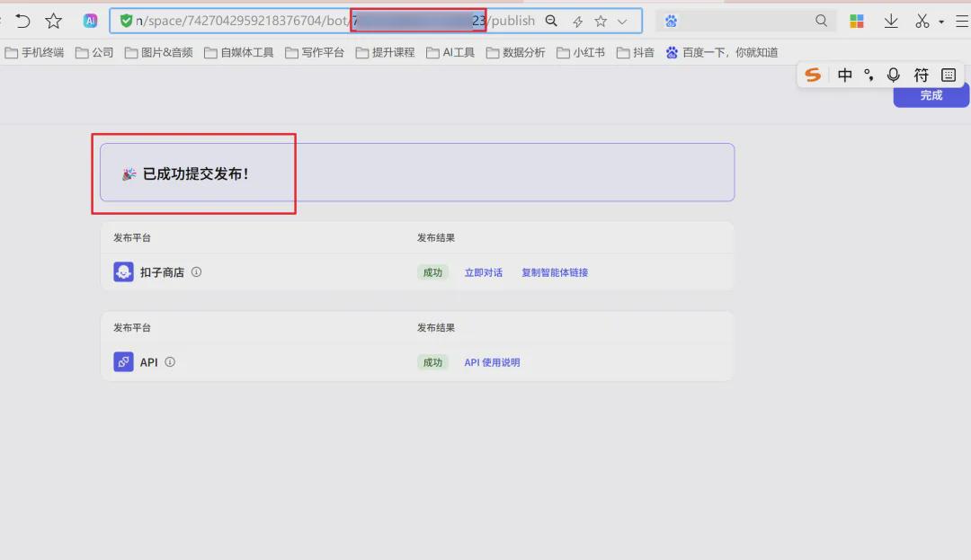Click the Baidu logo on the bookmarks bar

pyautogui.click(x=671, y=52)
